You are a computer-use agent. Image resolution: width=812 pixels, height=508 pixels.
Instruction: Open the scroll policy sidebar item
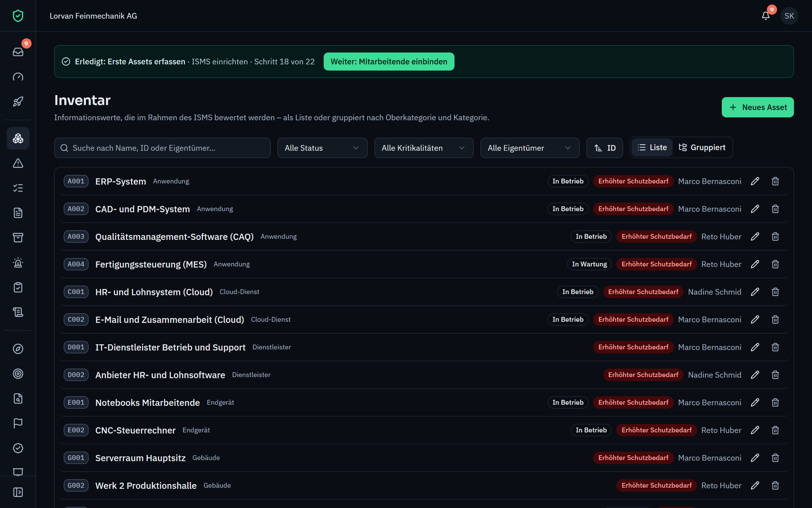point(18,312)
